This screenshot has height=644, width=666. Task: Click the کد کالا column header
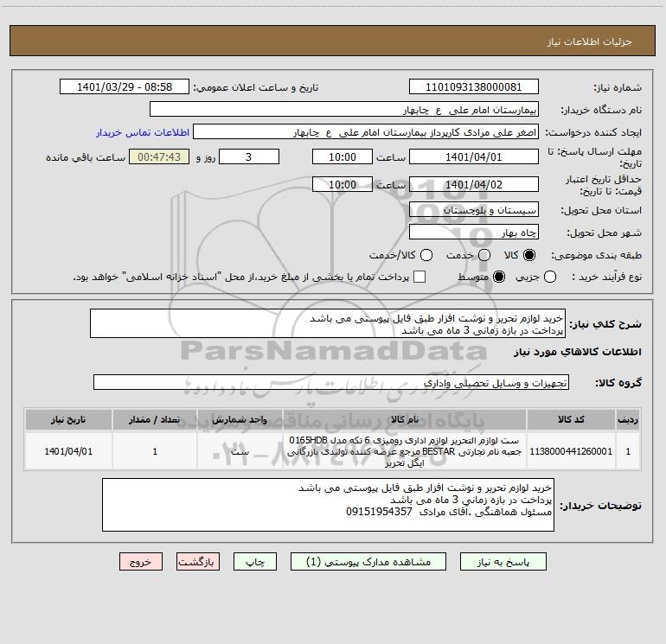click(x=571, y=420)
